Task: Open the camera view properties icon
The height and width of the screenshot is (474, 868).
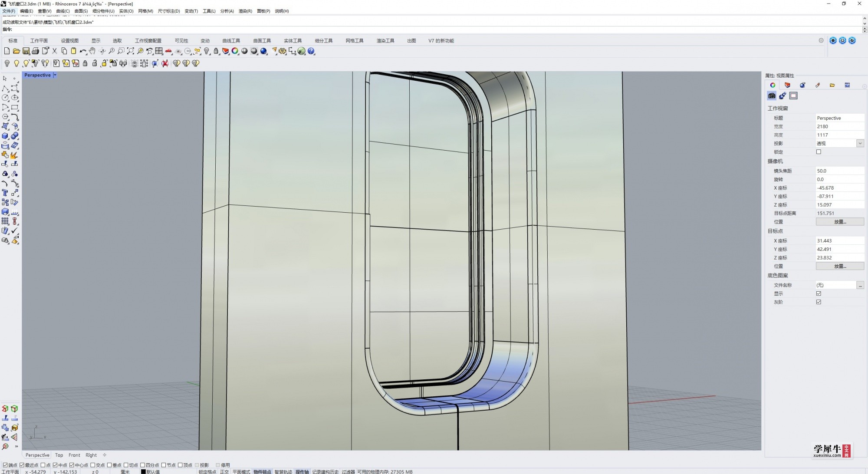Action: (x=772, y=96)
